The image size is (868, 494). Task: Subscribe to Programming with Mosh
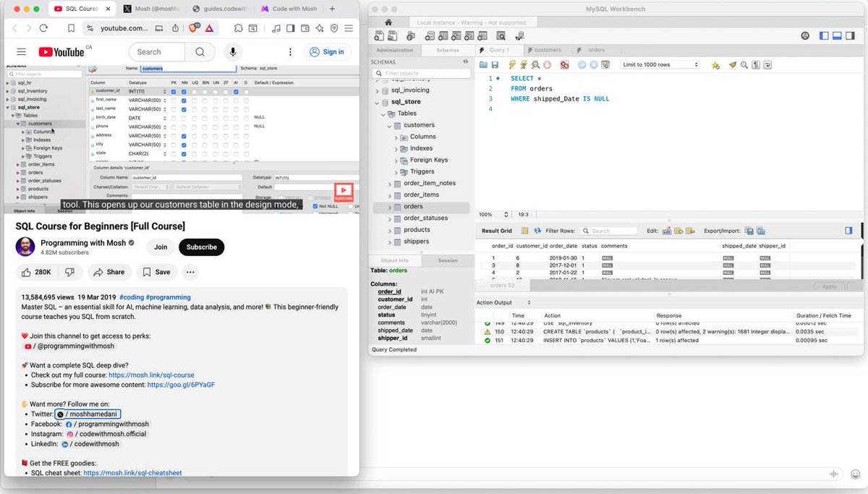[202, 247]
